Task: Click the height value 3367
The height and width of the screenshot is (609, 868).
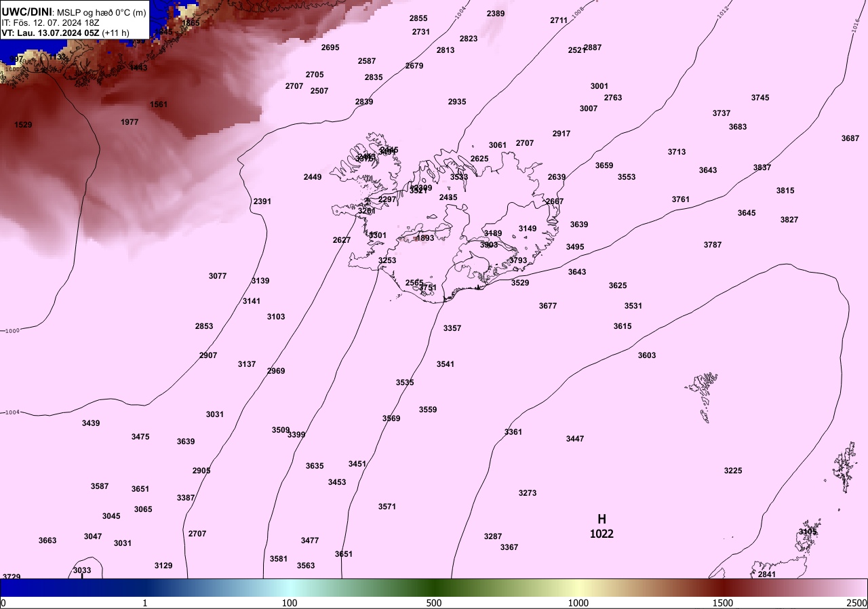Action: click(509, 547)
